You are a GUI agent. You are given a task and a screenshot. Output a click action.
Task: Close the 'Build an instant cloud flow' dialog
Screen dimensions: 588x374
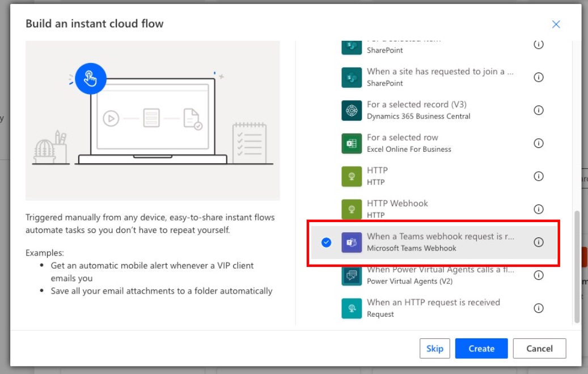(x=556, y=24)
